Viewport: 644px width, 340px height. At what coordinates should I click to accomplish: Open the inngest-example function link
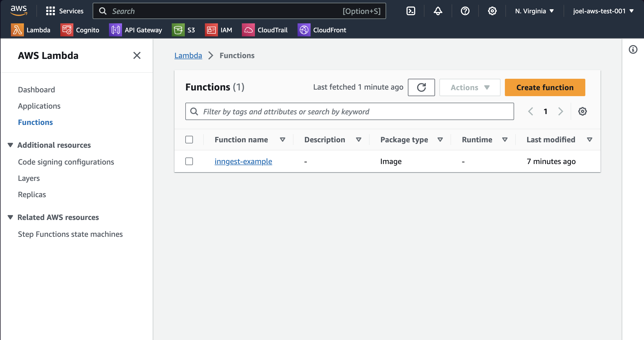tap(243, 161)
